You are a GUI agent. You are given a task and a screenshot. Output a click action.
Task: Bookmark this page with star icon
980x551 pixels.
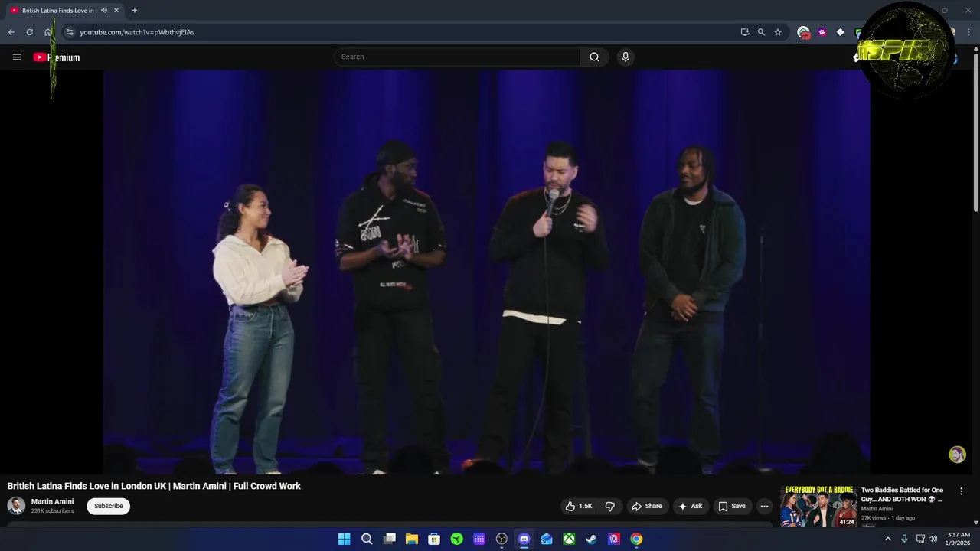[x=778, y=32]
